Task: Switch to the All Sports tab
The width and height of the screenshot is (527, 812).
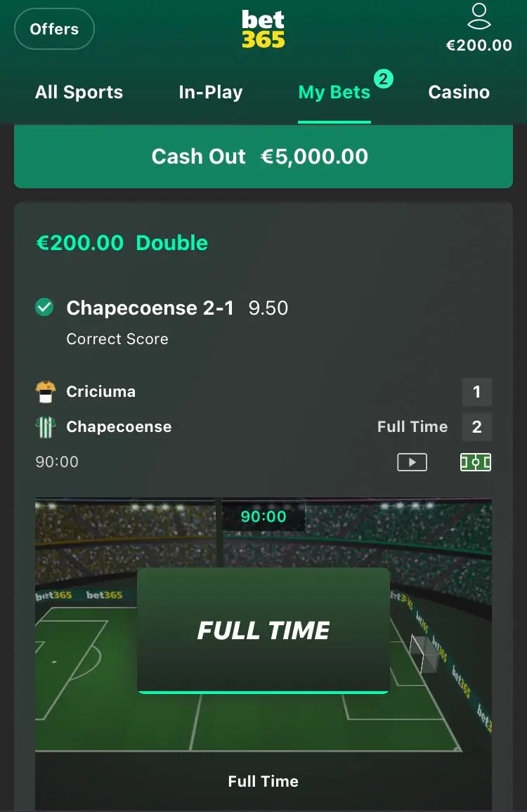Action: (x=79, y=92)
